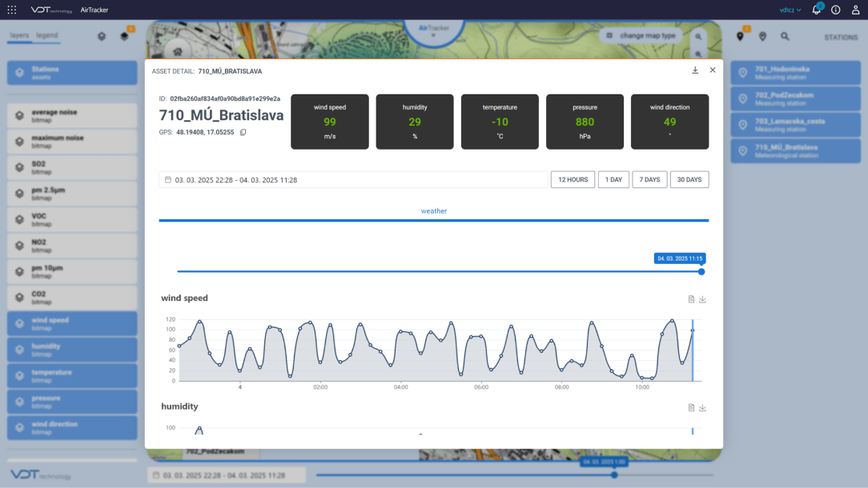The image size is (868, 488).
Task: Click the VDT technology logo in top bar
Action: point(51,10)
